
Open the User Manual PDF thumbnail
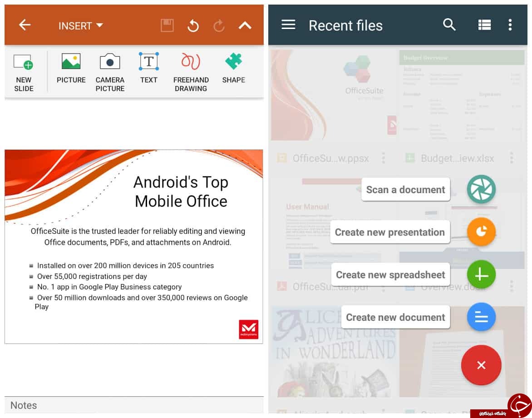click(x=334, y=224)
